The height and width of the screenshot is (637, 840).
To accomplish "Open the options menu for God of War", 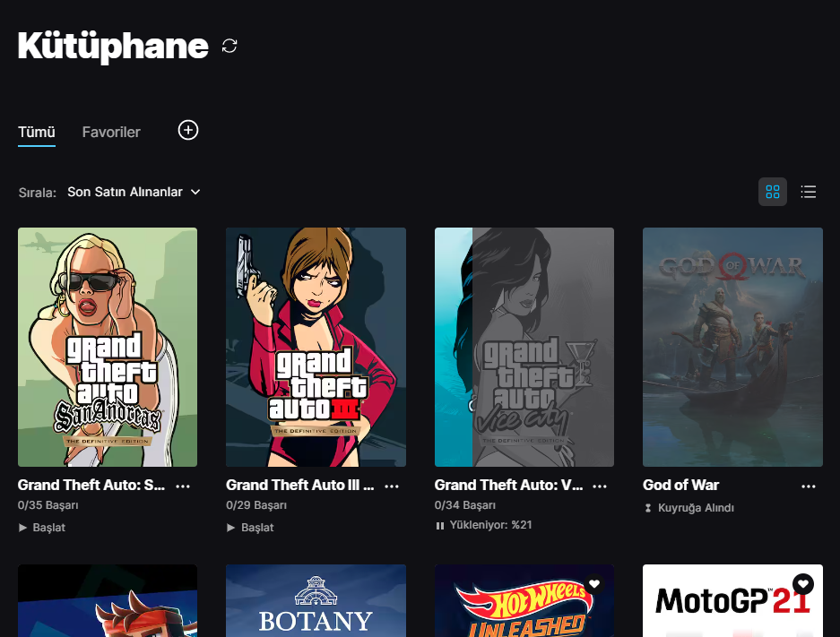I will (809, 486).
